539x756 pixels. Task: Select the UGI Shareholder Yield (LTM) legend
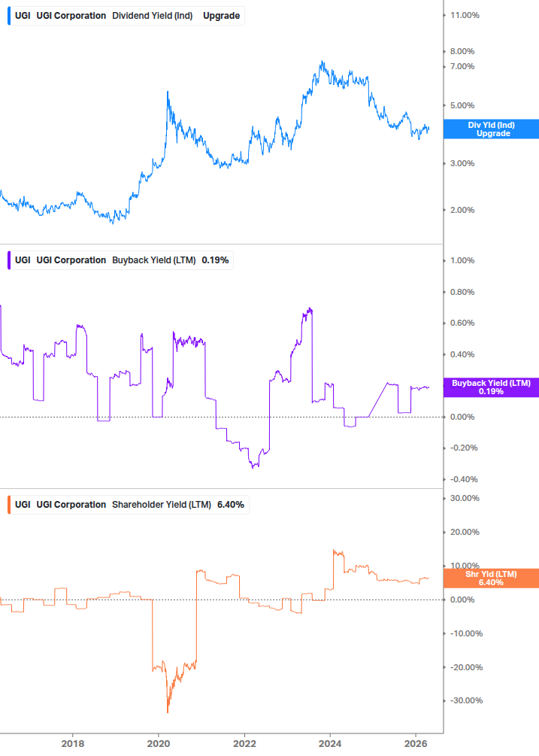point(128,505)
